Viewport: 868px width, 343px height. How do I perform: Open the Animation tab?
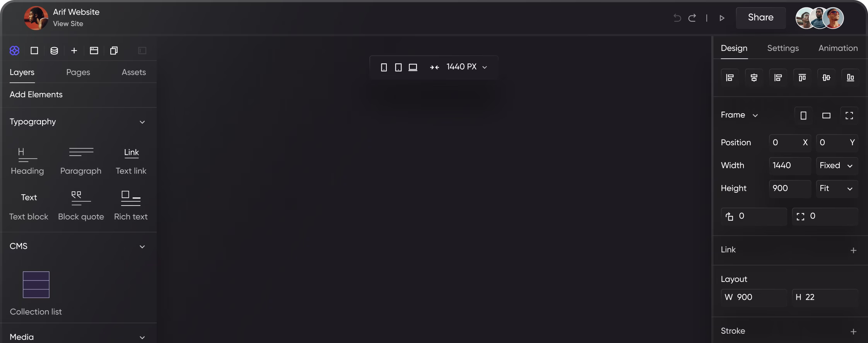coord(838,48)
